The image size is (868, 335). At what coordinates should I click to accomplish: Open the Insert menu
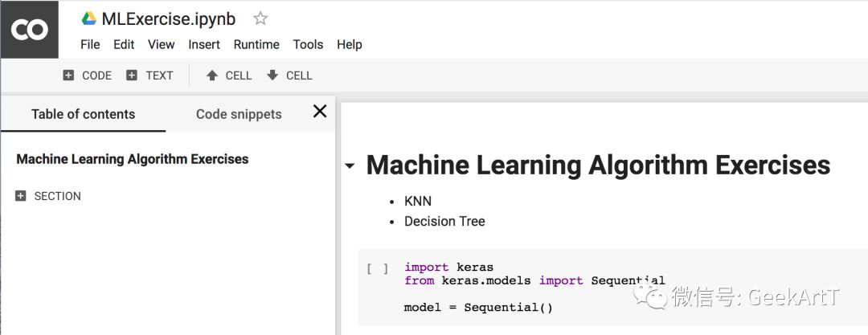click(x=204, y=44)
